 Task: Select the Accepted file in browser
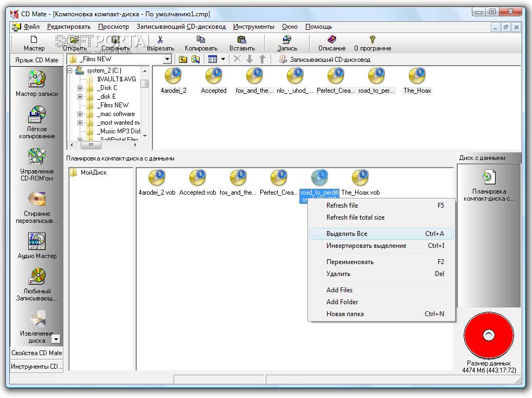click(x=214, y=81)
